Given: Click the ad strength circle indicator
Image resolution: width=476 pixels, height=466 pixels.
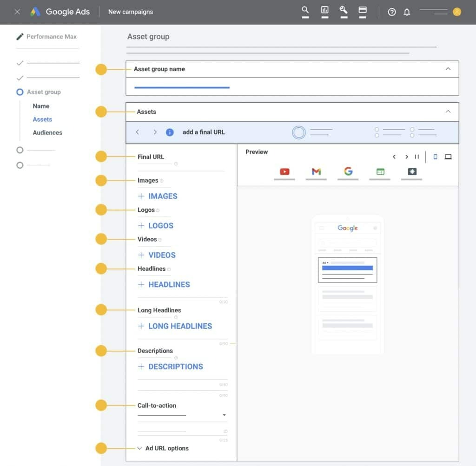Looking at the screenshot, I should coord(299,132).
